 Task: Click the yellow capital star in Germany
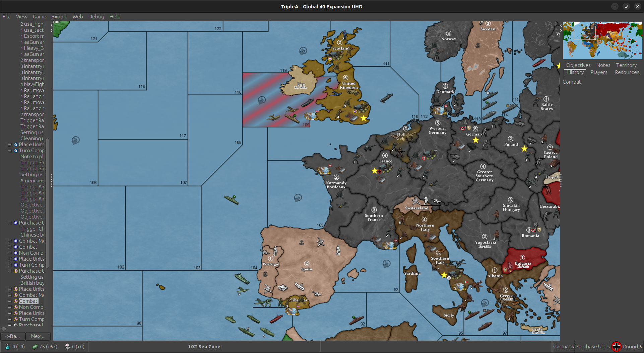[x=475, y=140]
